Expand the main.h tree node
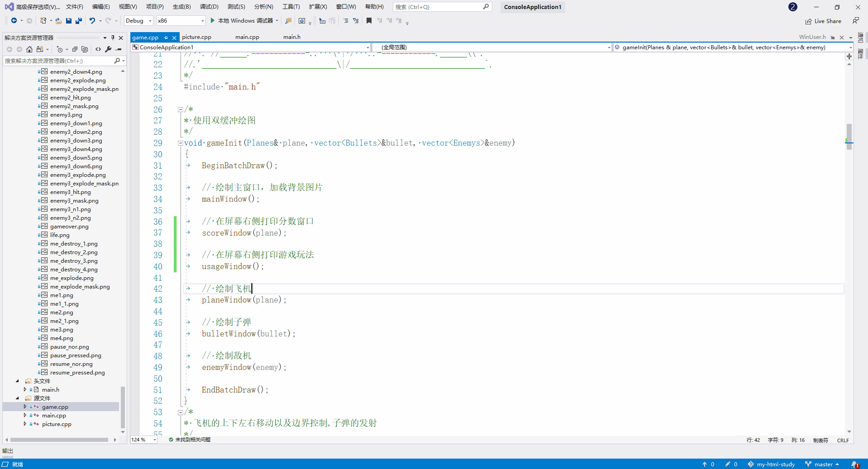Viewport: 868px width, 469px height. (25, 389)
